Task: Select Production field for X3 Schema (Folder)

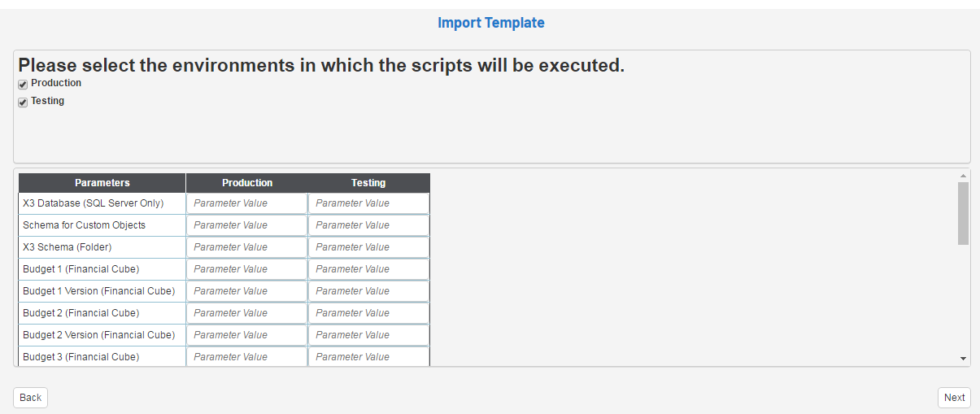Action: pyautogui.click(x=246, y=247)
